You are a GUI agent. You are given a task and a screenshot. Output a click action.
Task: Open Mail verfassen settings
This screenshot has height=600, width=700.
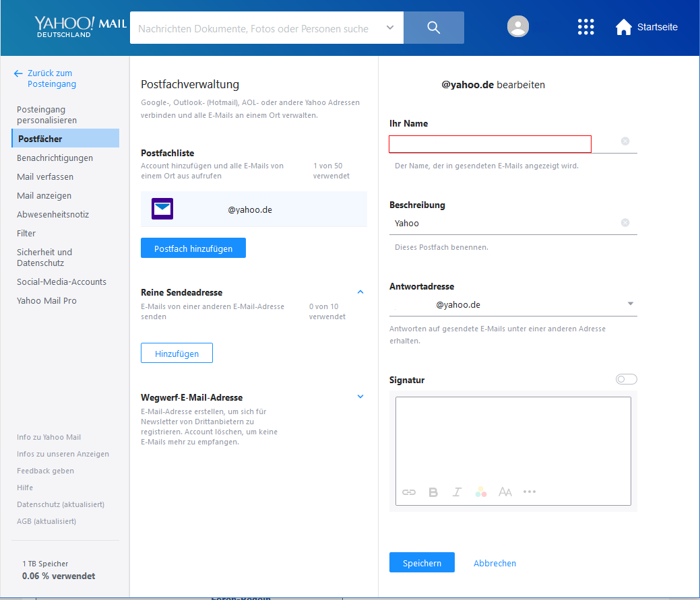(45, 176)
